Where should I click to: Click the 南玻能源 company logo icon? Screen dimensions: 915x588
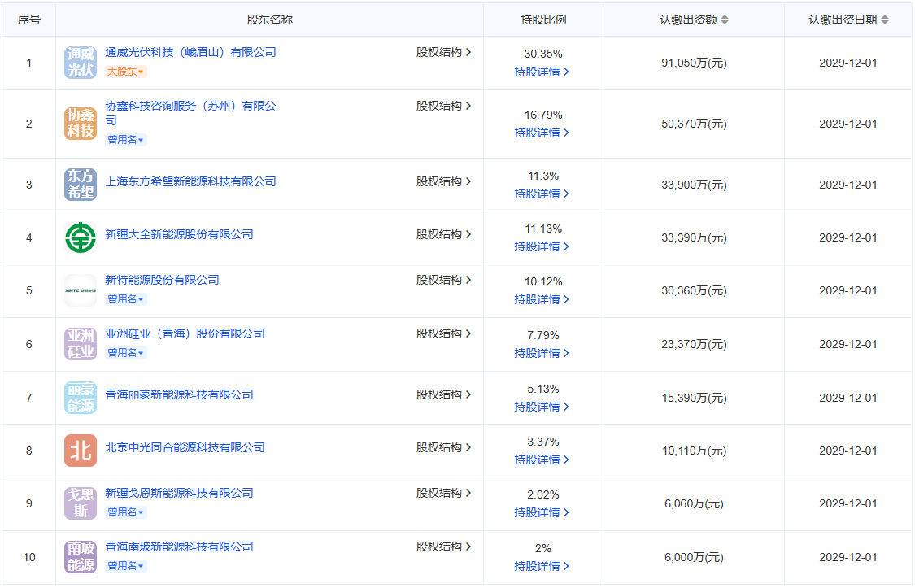pyautogui.click(x=81, y=557)
